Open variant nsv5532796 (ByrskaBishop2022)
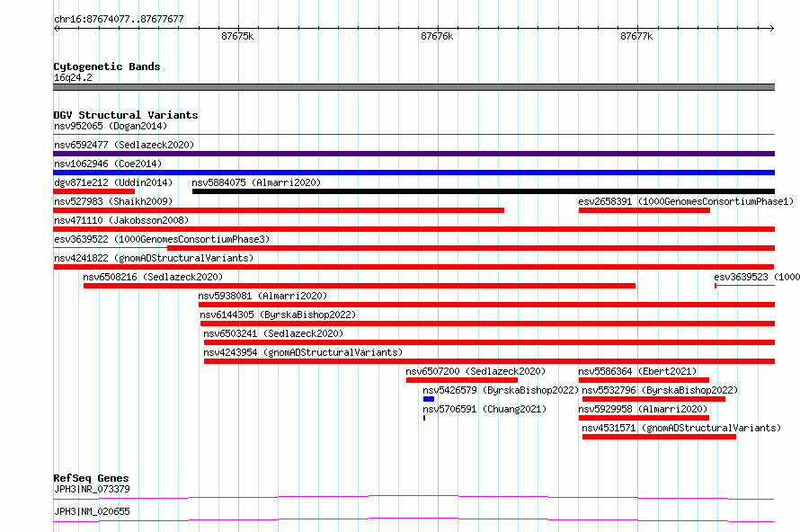The image size is (800, 532). click(660, 390)
